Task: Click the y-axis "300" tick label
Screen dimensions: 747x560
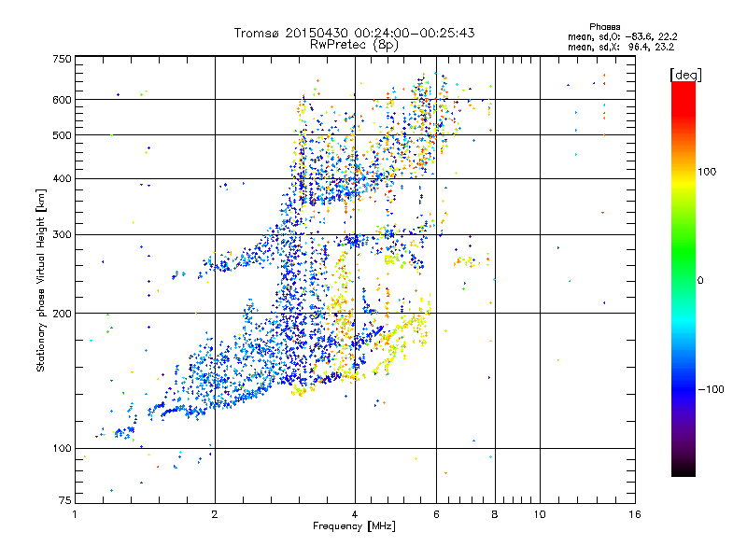Action: [x=62, y=234]
